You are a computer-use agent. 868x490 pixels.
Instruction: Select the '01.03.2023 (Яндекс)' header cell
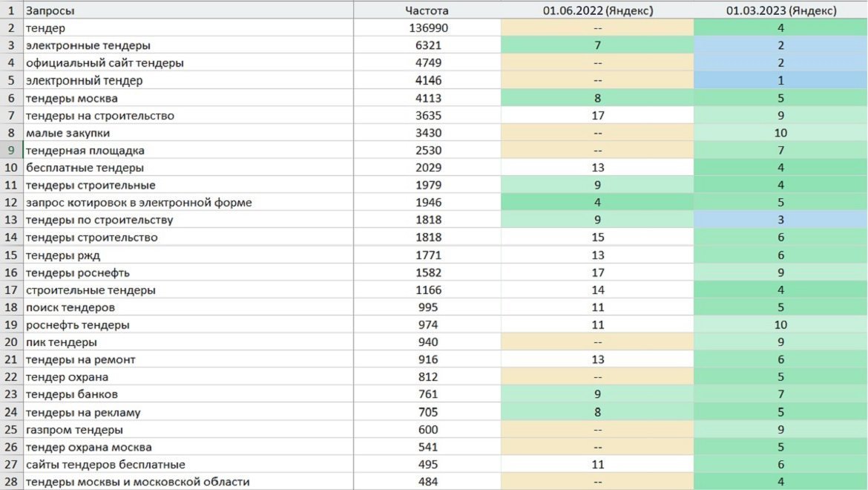tap(780, 10)
